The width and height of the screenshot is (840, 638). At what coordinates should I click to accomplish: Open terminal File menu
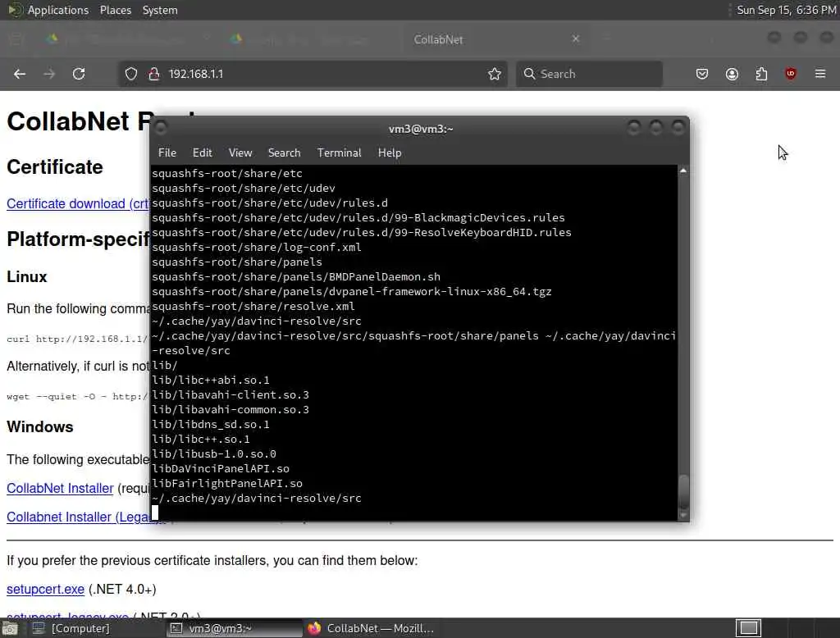[167, 153]
